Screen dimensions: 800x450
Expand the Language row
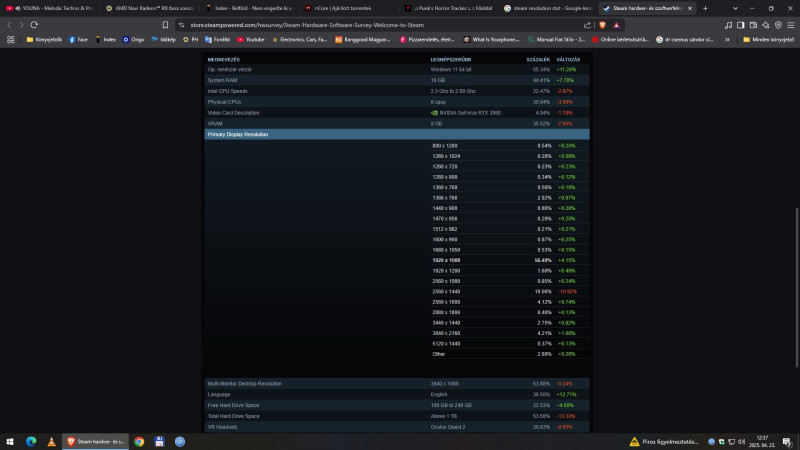click(x=397, y=394)
